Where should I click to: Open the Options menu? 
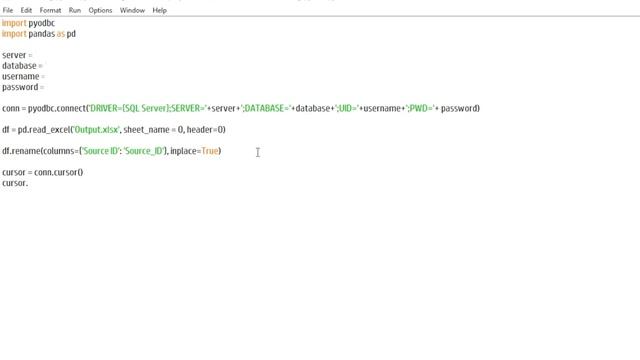(x=100, y=10)
